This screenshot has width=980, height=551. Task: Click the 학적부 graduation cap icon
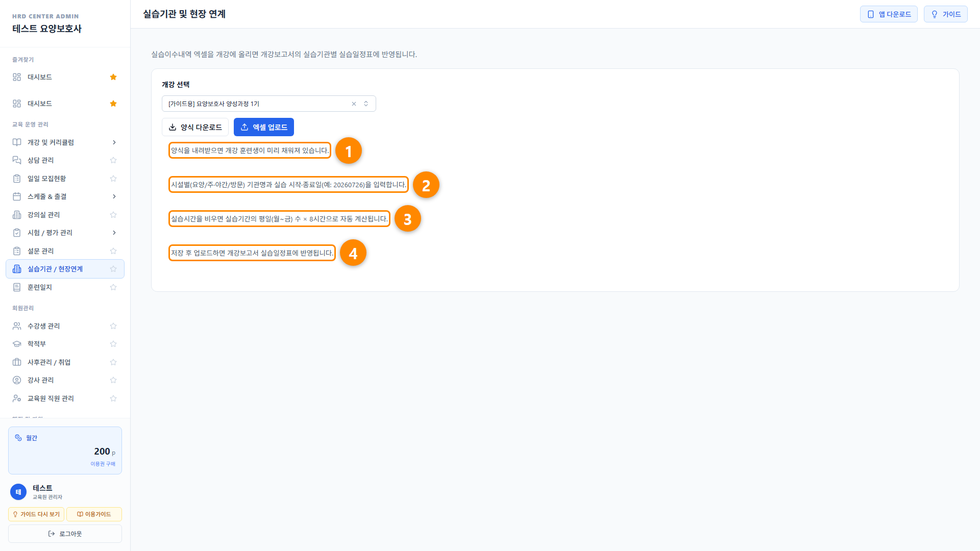(17, 344)
